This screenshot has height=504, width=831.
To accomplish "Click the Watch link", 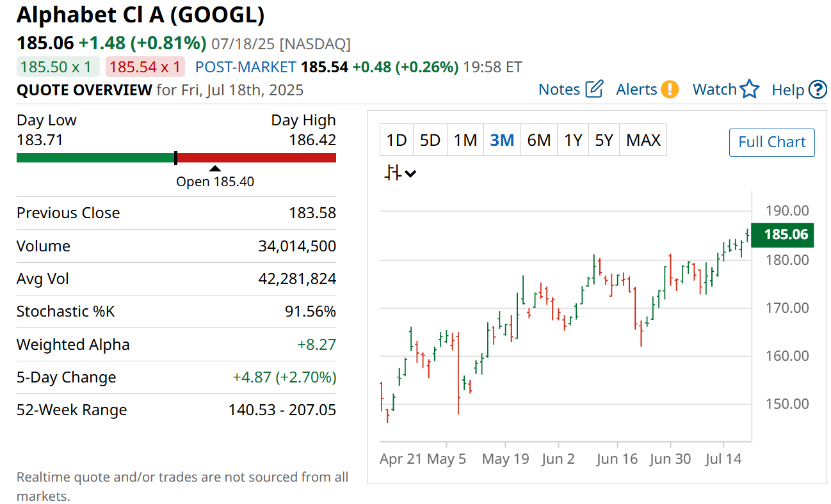I will click(x=714, y=90).
